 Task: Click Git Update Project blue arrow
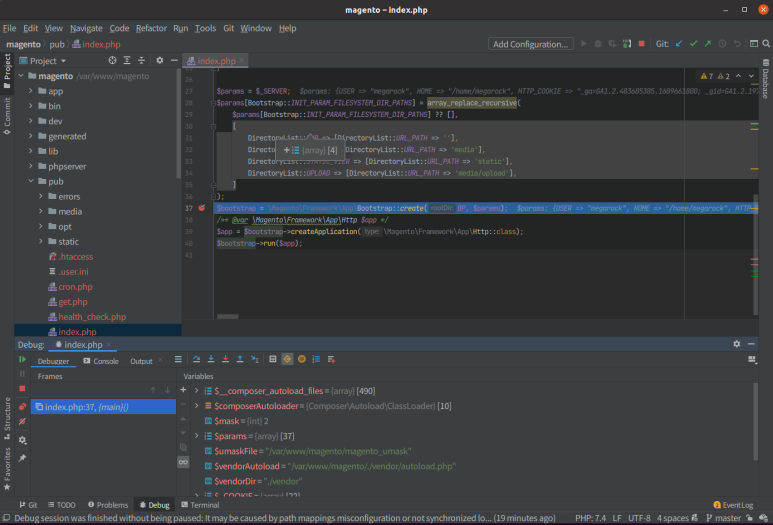679,44
